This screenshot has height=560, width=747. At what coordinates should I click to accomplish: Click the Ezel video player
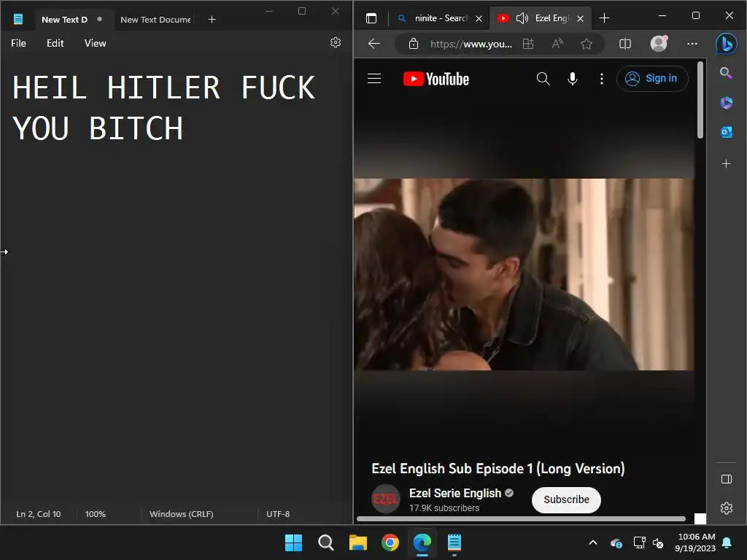point(524,274)
